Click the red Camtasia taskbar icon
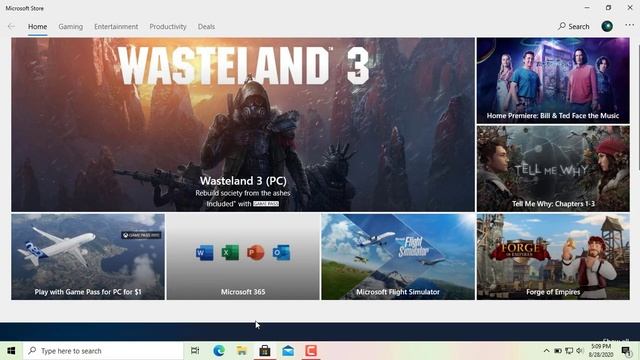 click(311, 351)
